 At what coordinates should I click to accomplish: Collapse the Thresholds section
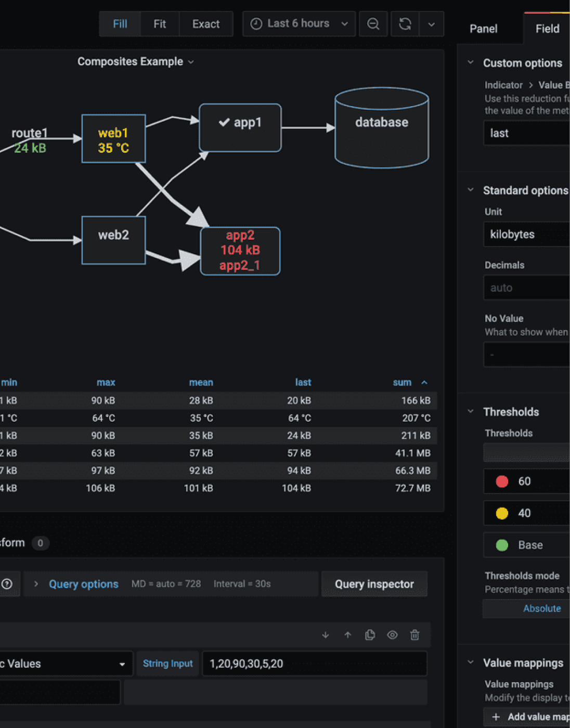tap(471, 412)
